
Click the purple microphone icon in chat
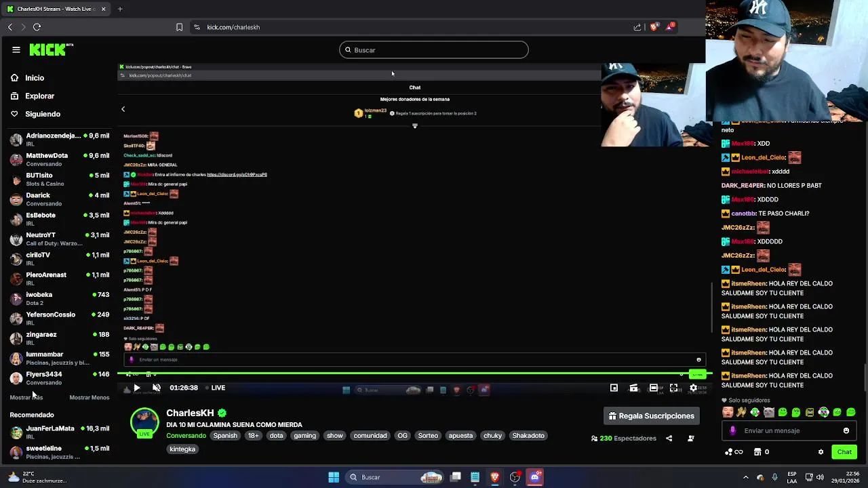tap(732, 430)
